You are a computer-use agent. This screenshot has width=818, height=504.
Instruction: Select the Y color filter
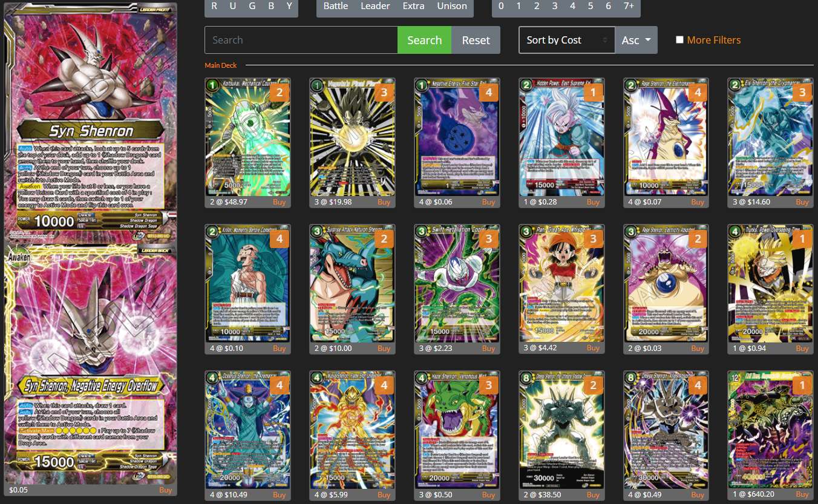click(289, 5)
